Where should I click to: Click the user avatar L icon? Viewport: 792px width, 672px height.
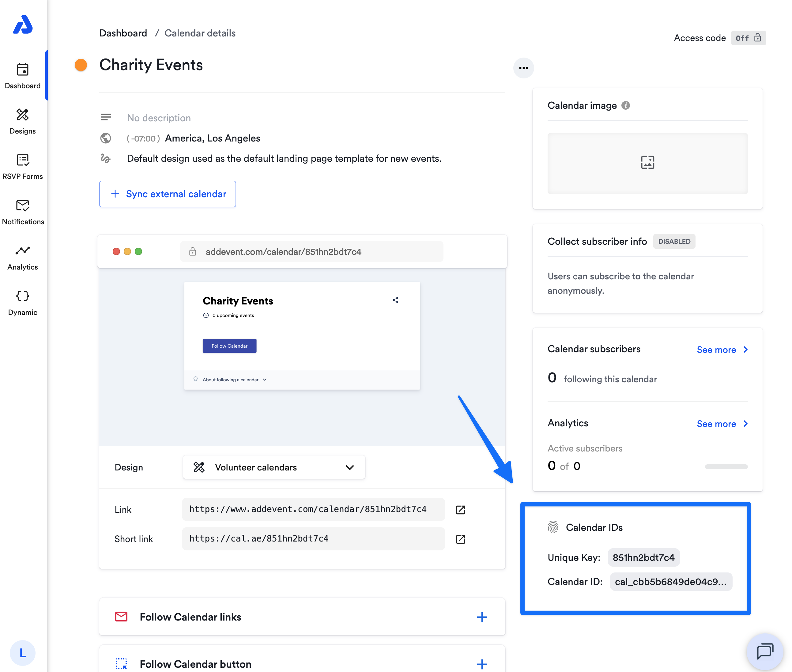click(x=23, y=653)
